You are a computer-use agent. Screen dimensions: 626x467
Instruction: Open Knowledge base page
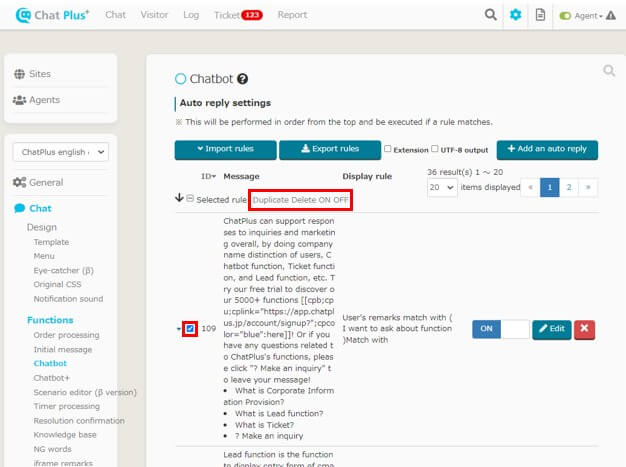tap(65, 435)
